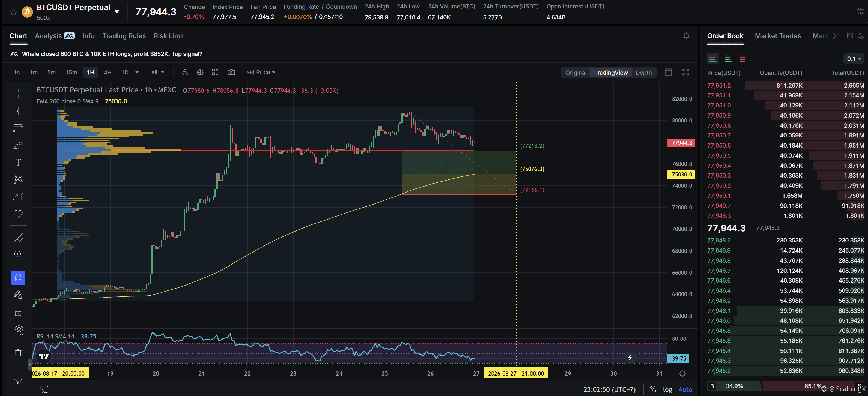
Task: Select the 4H timeframe
Action: pos(108,72)
